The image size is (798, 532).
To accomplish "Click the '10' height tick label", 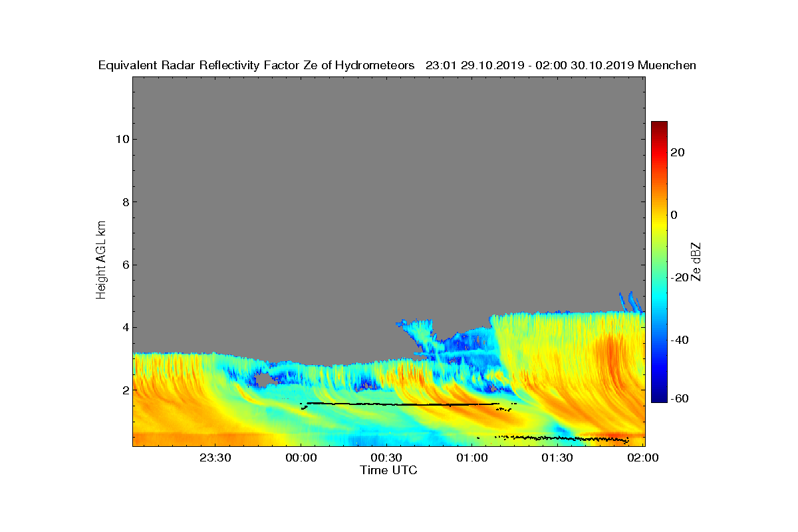I will click(x=121, y=139).
